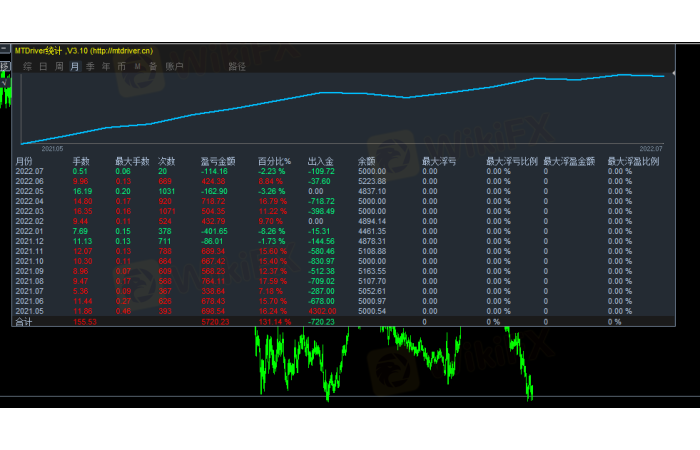Click the 出入金 column header
The height and width of the screenshot is (450, 700).
click(321, 161)
